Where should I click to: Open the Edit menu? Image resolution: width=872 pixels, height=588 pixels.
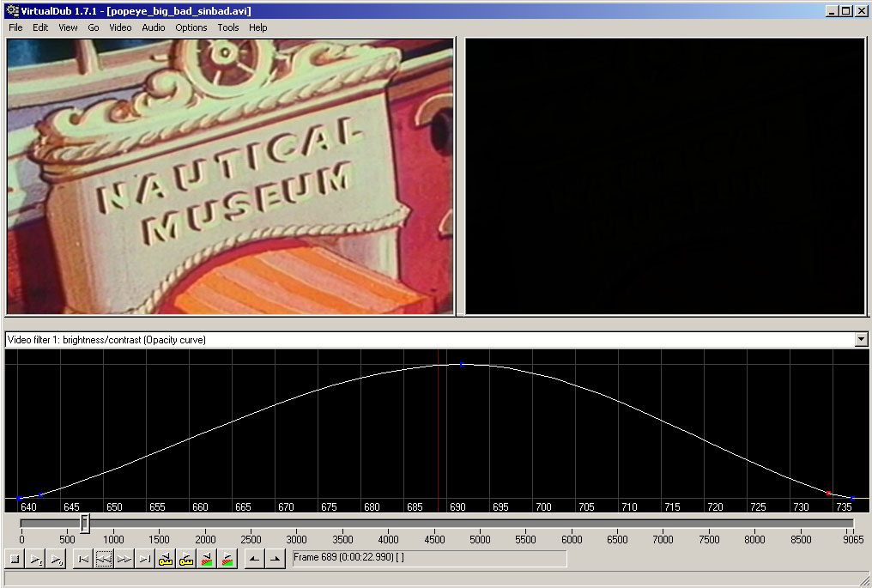40,27
